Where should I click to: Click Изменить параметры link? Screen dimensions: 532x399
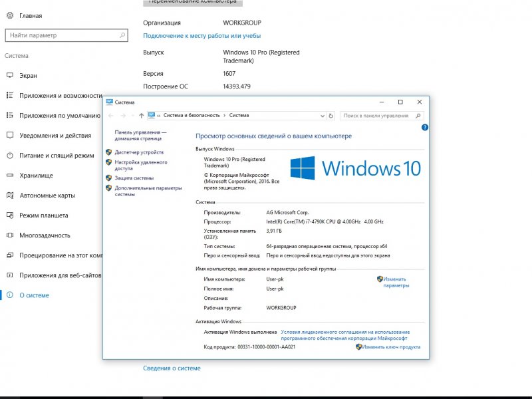tap(396, 282)
